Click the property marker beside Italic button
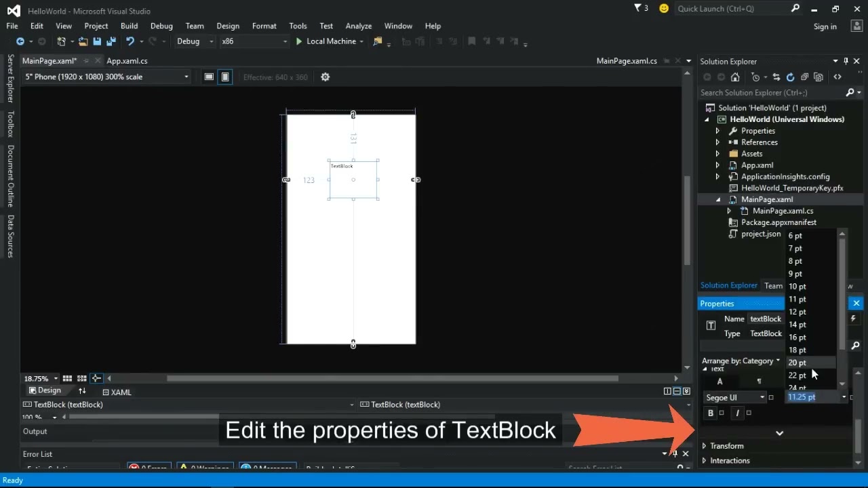Screen dimensions: 868x488 click(x=749, y=413)
